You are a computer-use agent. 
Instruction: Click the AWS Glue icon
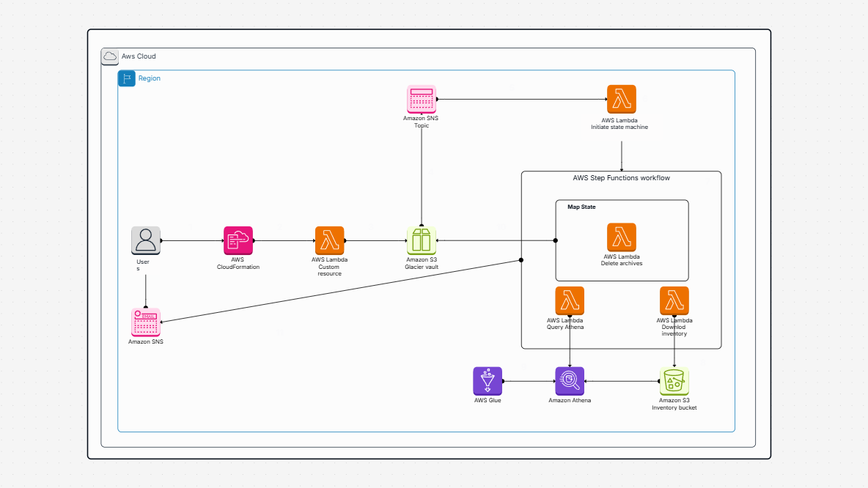(488, 381)
